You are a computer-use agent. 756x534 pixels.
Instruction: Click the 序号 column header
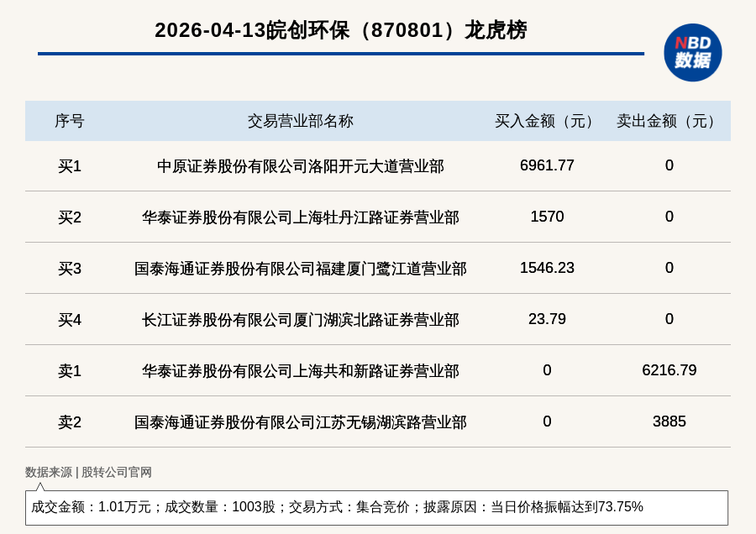click(70, 121)
